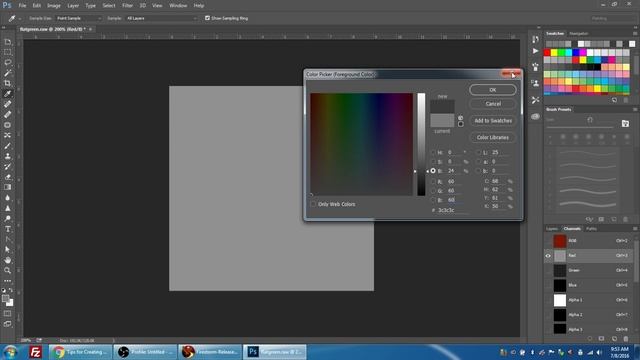Open Color Libraries button
The height and width of the screenshot is (360, 640).
(493, 138)
